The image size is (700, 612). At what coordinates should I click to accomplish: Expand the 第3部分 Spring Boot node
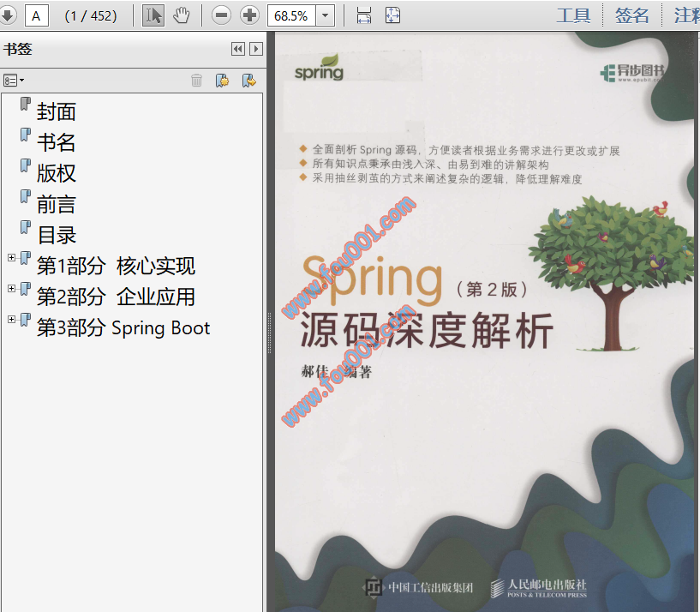pyautogui.click(x=12, y=320)
